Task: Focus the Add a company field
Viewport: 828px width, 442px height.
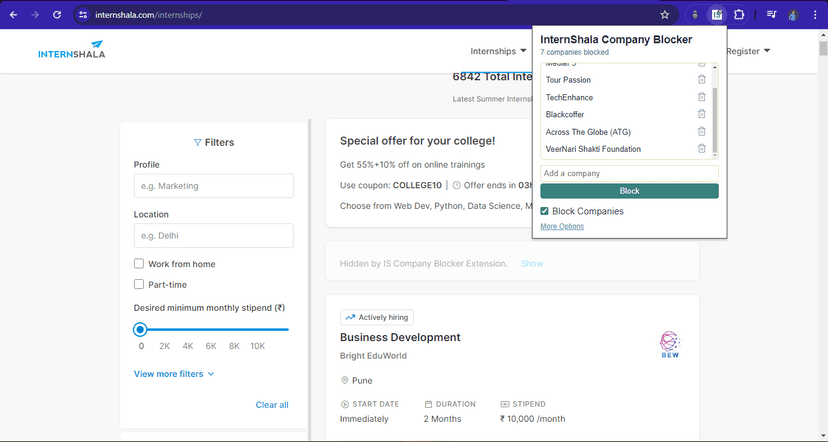Action: click(629, 173)
